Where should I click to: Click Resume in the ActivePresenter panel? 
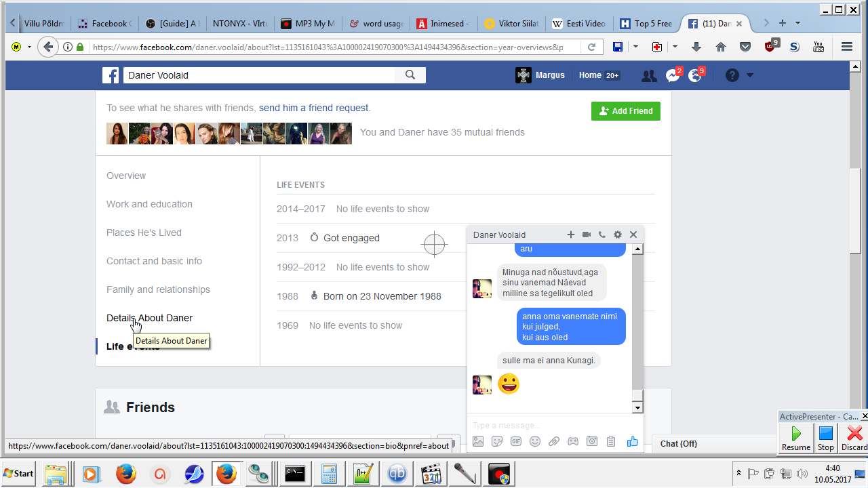tap(796, 438)
